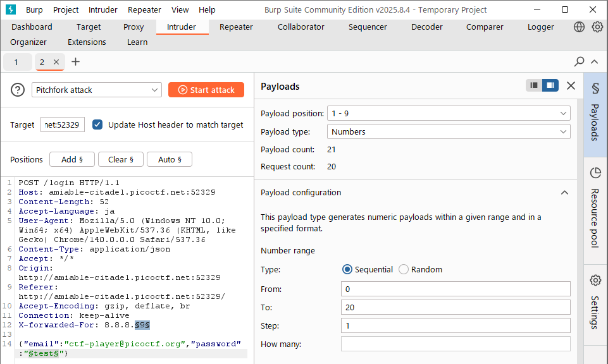Click the Clear § positions button

121,159
